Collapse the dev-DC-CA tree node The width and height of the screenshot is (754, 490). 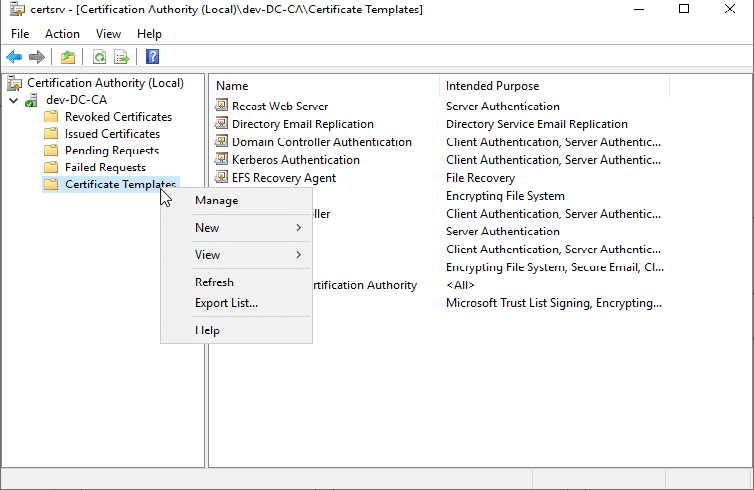pyautogui.click(x=13, y=100)
